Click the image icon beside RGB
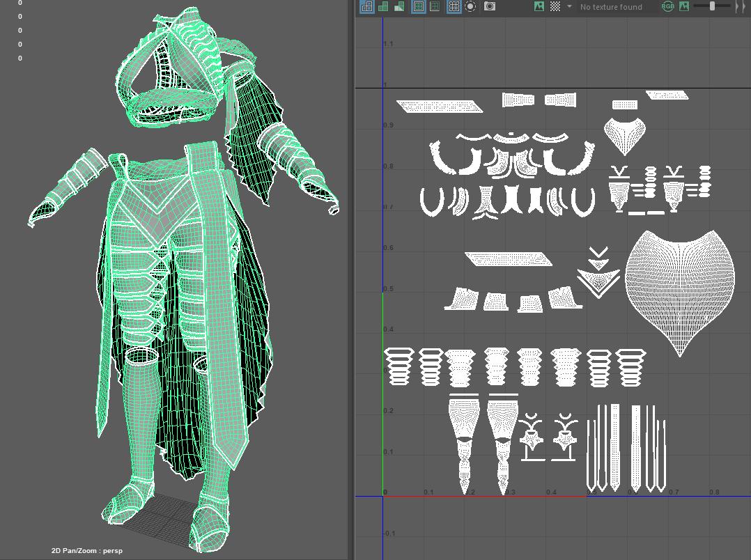The width and height of the screenshot is (751, 560). click(684, 6)
